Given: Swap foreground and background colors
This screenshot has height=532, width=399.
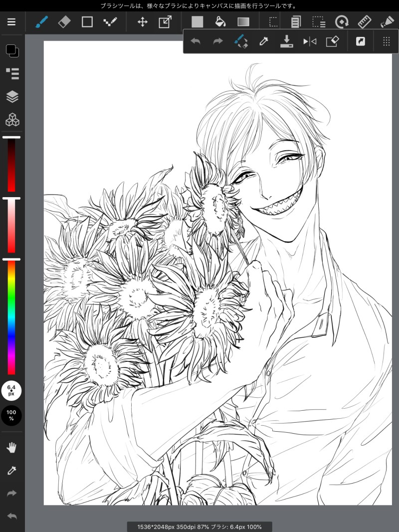Looking at the screenshot, I should click(12, 50).
